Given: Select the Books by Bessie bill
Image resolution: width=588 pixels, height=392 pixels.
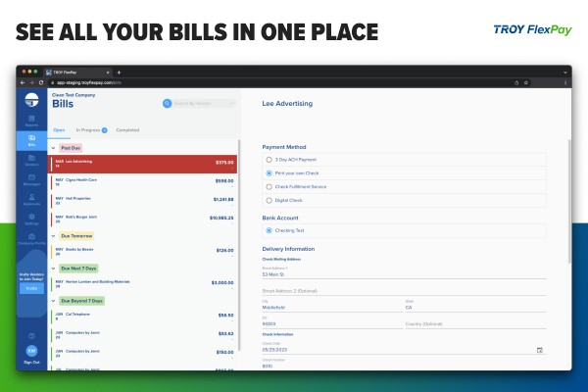Looking at the screenshot, I should tap(142, 252).
